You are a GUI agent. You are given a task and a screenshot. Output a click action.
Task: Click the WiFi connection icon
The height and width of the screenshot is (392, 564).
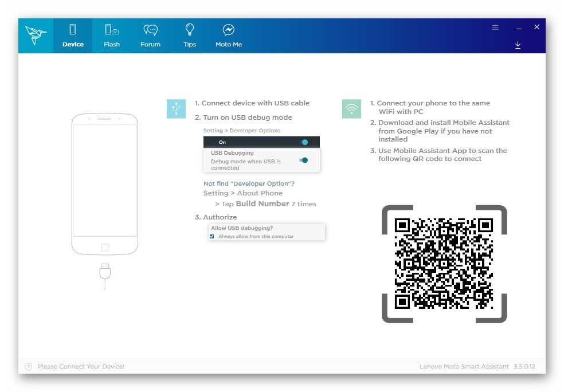(x=351, y=108)
